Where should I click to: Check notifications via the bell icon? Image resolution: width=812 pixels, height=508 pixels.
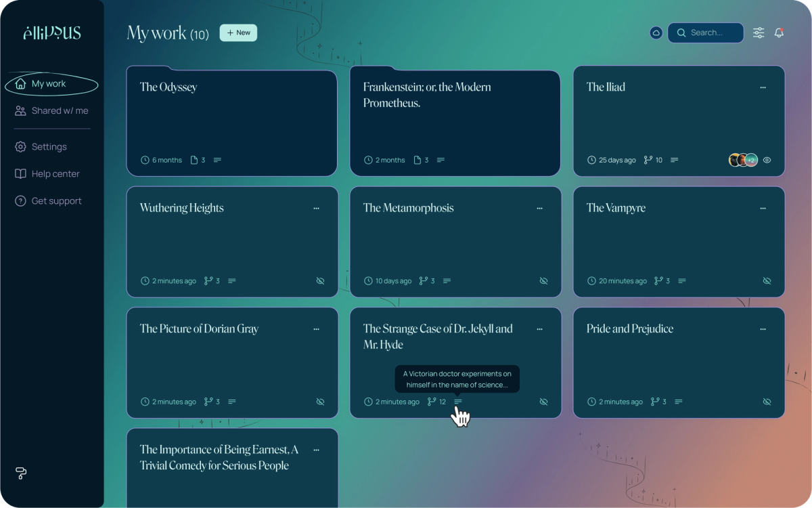[x=779, y=33]
